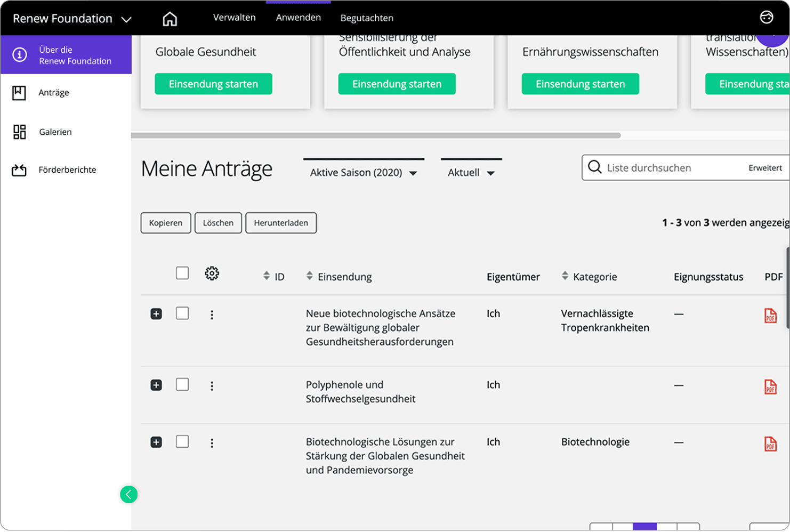This screenshot has width=790, height=532.
Task: Click the Meine Anträge heading
Action: (207, 169)
